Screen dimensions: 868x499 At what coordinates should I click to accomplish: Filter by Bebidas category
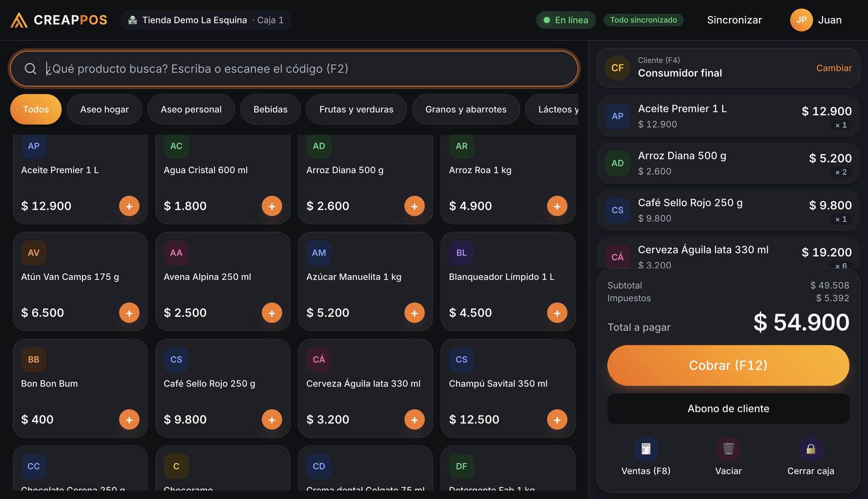point(270,109)
